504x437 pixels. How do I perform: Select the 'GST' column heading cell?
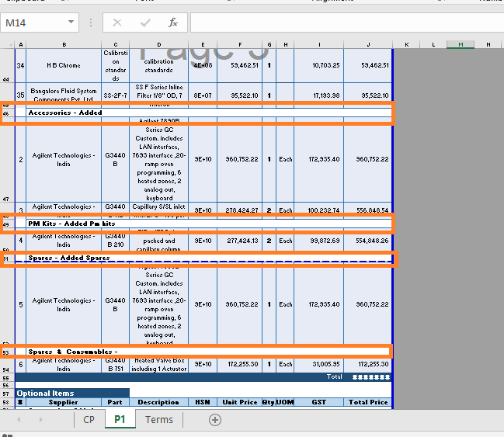pyautogui.click(x=319, y=402)
